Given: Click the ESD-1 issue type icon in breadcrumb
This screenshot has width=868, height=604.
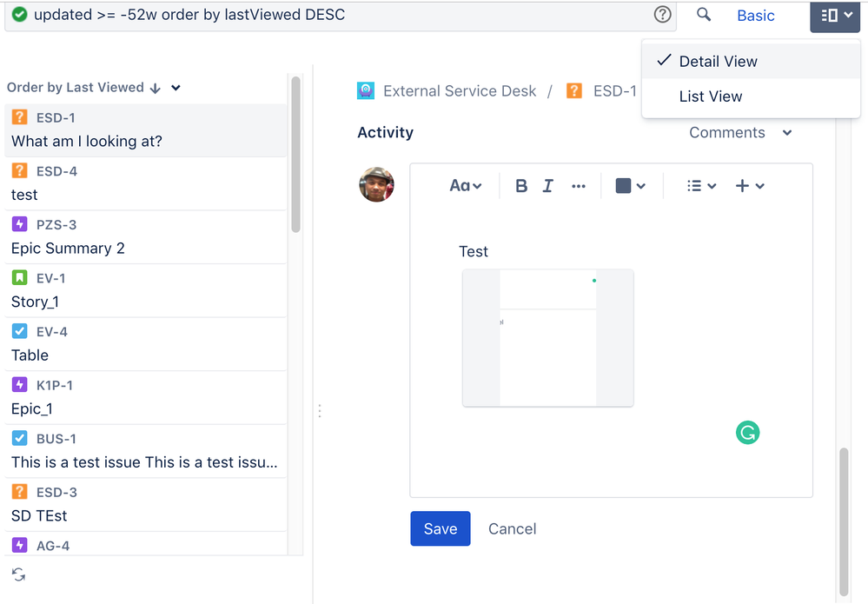Looking at the screenshot, I should (x=573, y=90).
